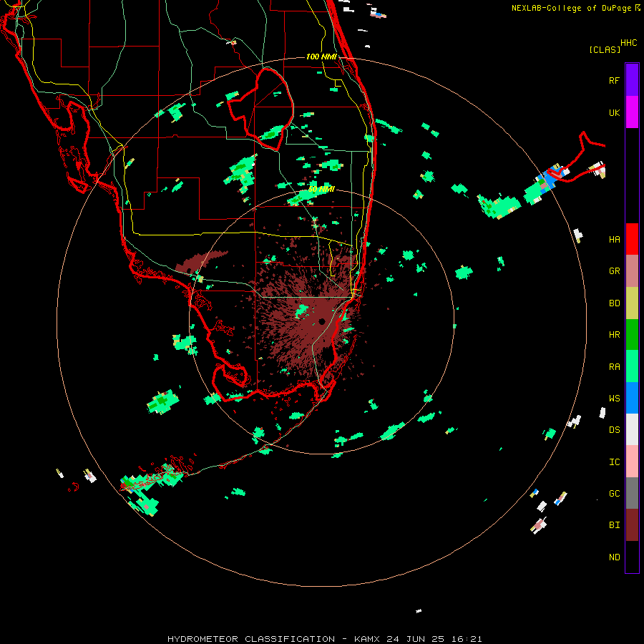The width and height of the screenshot is (644, 644).
Task: Click the DS legend label
Action: pyautogui.click(x=614, y=430)
